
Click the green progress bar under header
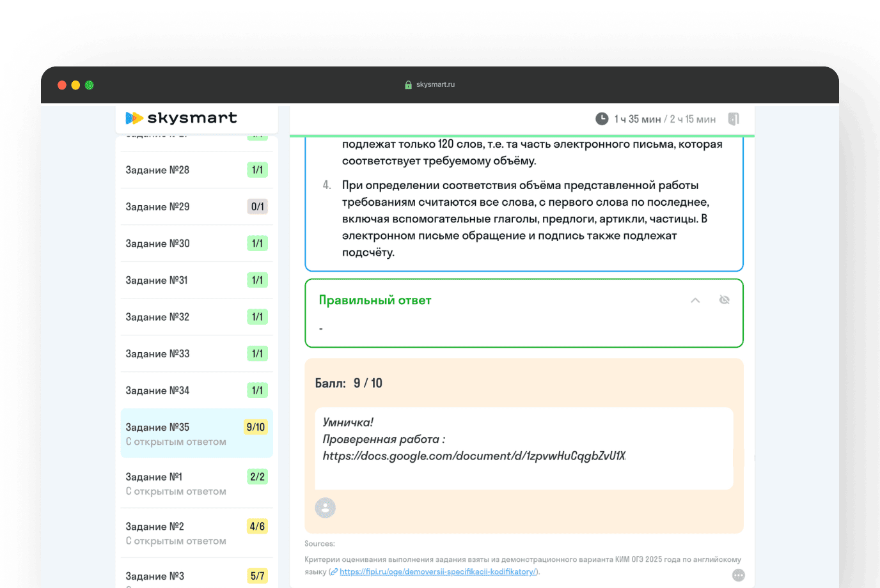click(522, 135)
